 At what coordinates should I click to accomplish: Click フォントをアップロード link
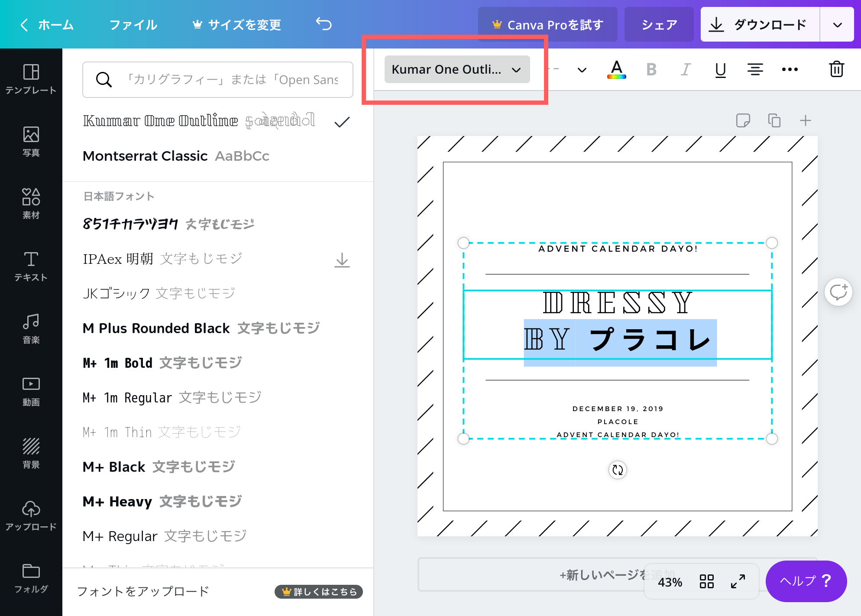pos(143,591)
